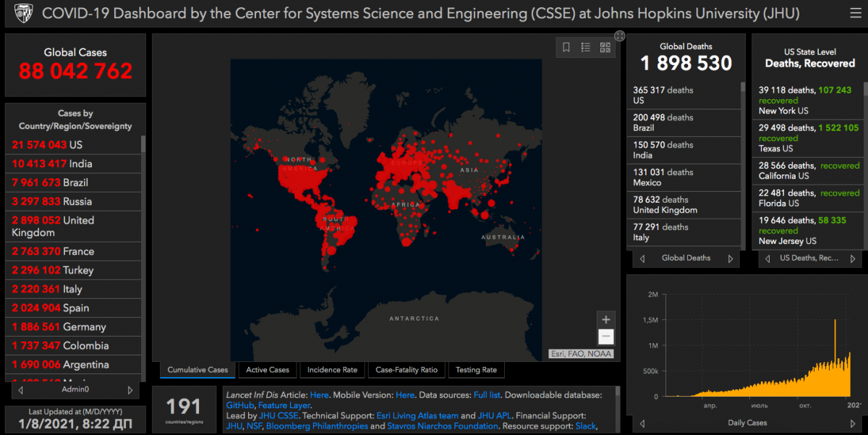Viewport: 868px width, 435px height.
Task: Click the Esri, FAO, NOAA map attribution
Action: click(x=581, y=354)
